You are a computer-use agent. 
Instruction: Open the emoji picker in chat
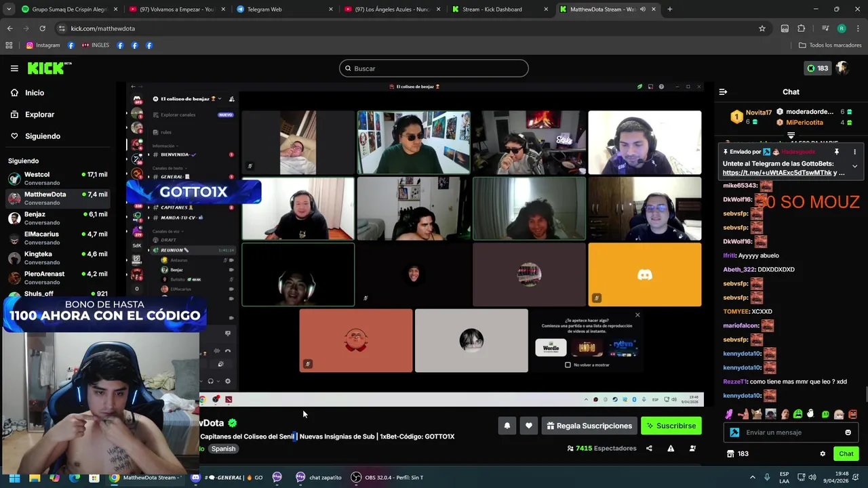(x=848, y=432)
